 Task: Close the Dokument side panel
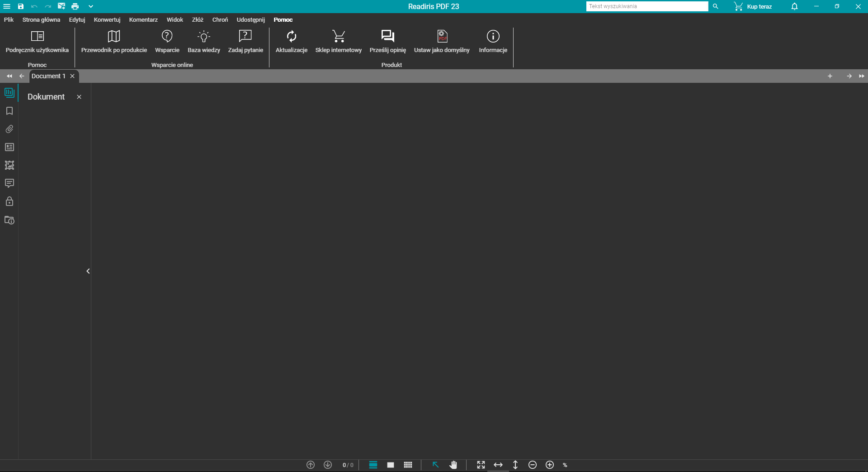tap(79, 97)
